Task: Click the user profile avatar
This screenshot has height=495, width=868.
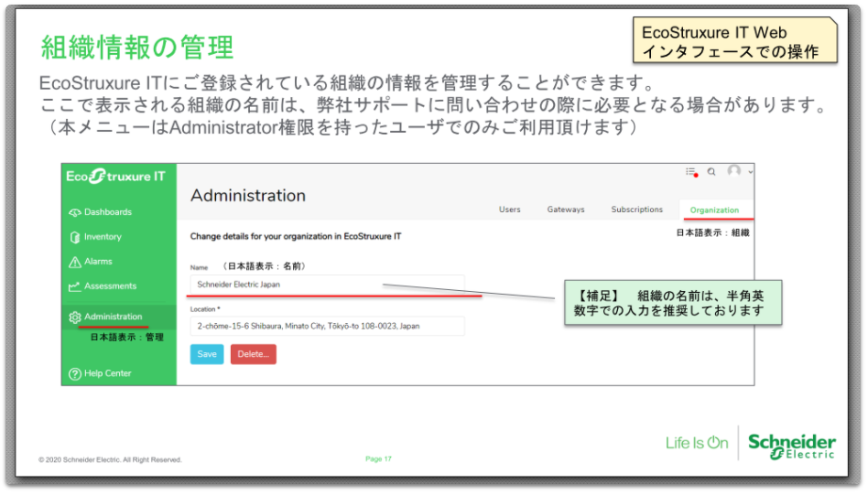Action: (734, 171)
